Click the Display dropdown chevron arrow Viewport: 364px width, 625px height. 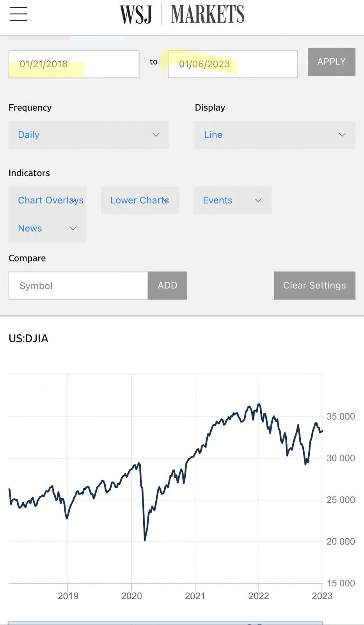342,135
